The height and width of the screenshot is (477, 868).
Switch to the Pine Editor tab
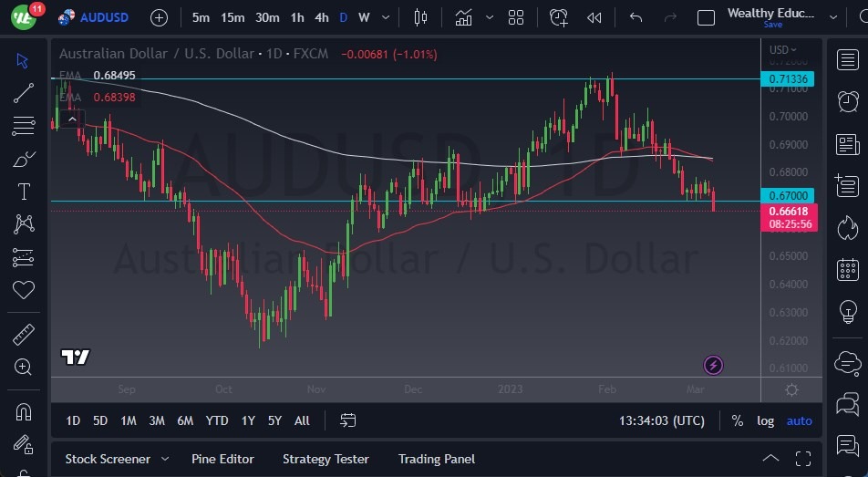[222, 459]
